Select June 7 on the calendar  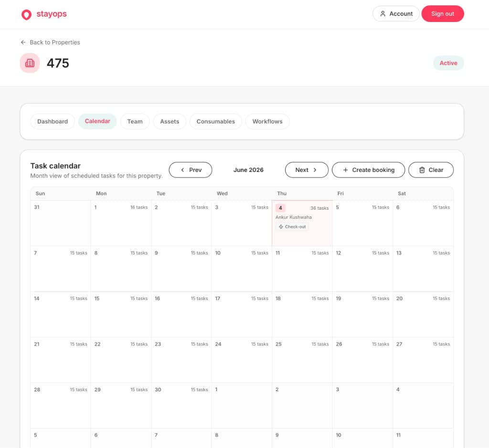click(x=60, y=268)
